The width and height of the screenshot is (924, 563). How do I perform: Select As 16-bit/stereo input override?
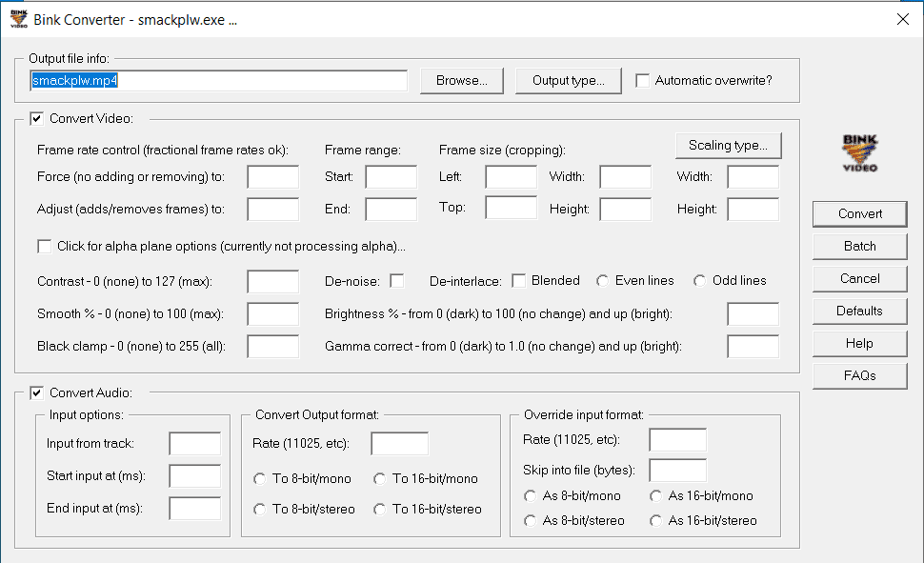tap(656, 521)
